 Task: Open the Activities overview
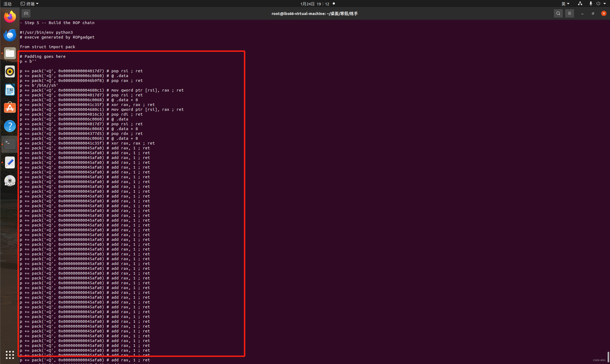point(7,4)
